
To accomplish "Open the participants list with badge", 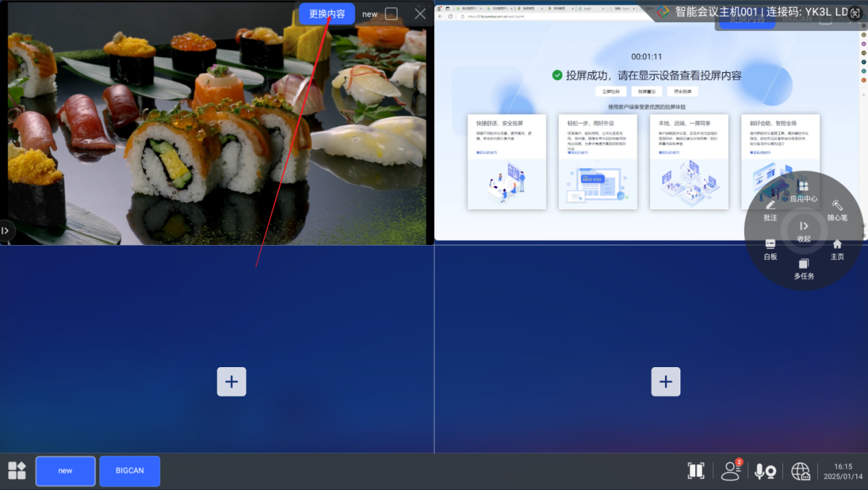I will click(x=731, y=471).
